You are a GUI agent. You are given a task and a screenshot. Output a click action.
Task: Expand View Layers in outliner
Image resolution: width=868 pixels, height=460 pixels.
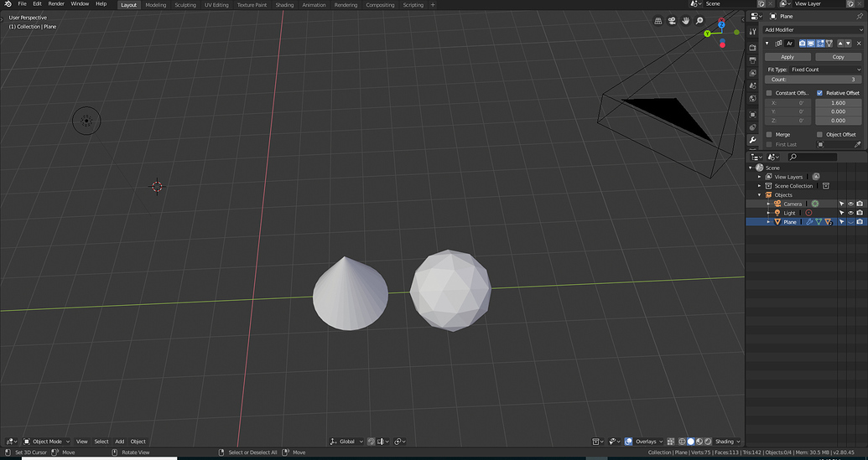pos(760,177)
